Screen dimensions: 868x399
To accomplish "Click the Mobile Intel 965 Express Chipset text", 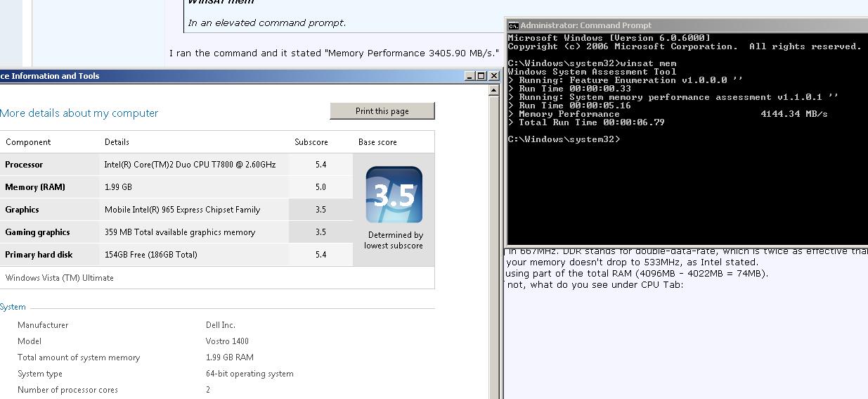I will coord(182,210).
